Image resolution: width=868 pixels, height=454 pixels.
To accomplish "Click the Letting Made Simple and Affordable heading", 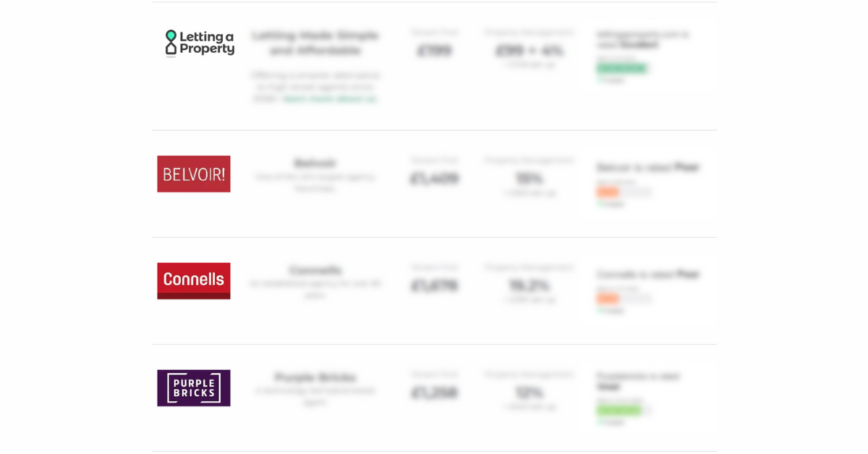I will pos(315,43).
